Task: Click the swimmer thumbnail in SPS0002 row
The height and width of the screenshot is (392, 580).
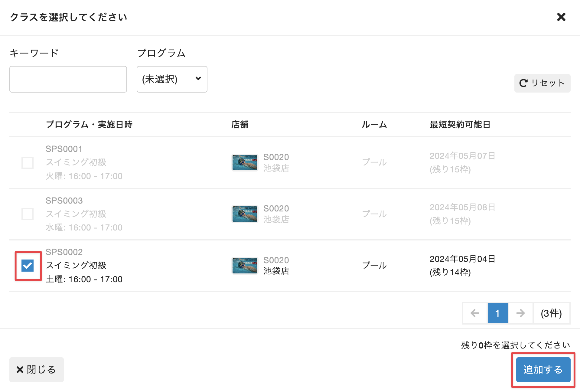Action: tap(245, 266)
